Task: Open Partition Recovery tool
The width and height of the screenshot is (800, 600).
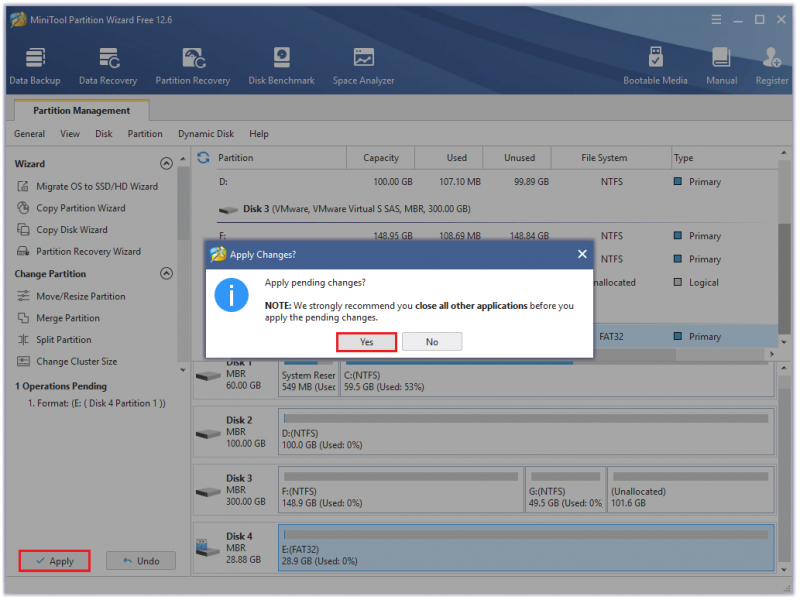Action: 193,66
